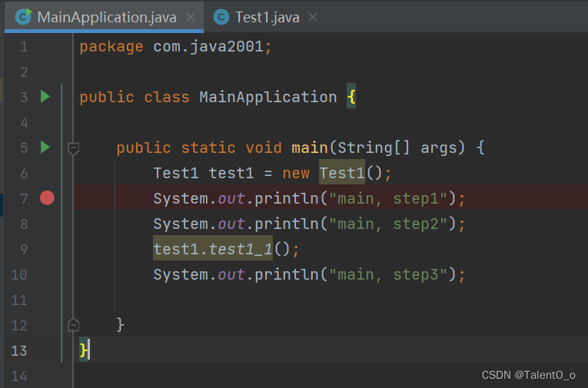Click the println call on line 8
The height and width of the screenshot is (388, 588).
tap(287, 224)
